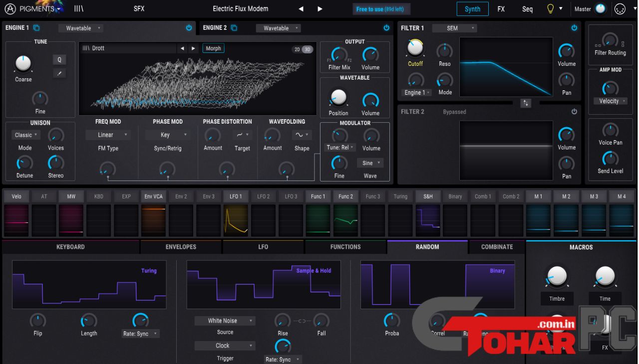The height and width of the screenshot is (364, 639).
Task: Select the Func 2 modulation source
Action: point(345,196)
